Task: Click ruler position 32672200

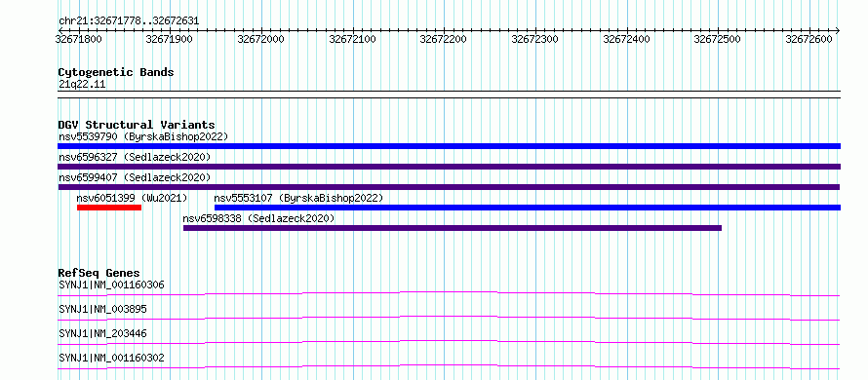Action: click(x=444, y=39)
